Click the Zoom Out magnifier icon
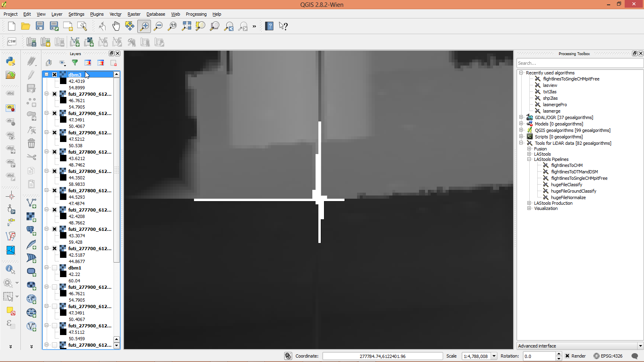Screen dimensions: 644x362 (x=158, y=26)
